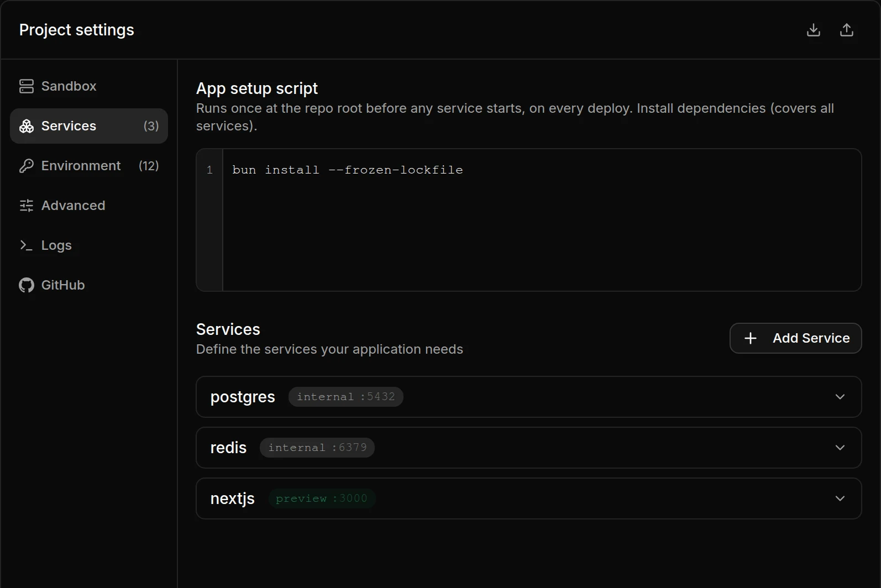Click the redis internal :6379 badge
The image size is (881, 588).
point(317,448)
